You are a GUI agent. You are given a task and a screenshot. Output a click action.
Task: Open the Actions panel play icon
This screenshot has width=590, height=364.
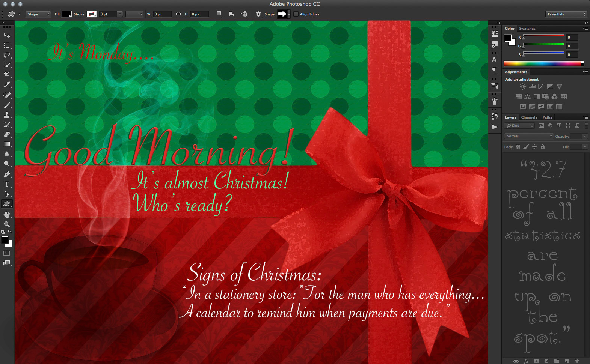(x=495, y=127)
